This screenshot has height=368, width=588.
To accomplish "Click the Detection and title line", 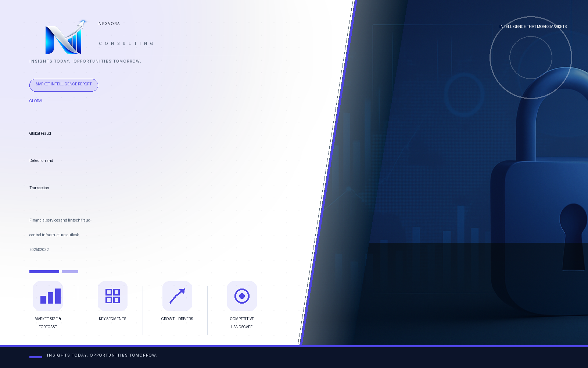I will (41, 160).
